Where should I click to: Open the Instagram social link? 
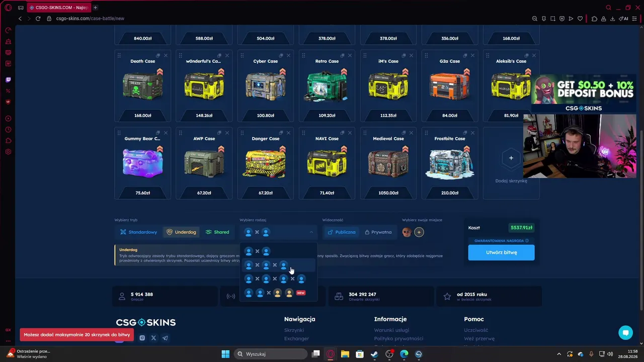click(x=142, y=338)
